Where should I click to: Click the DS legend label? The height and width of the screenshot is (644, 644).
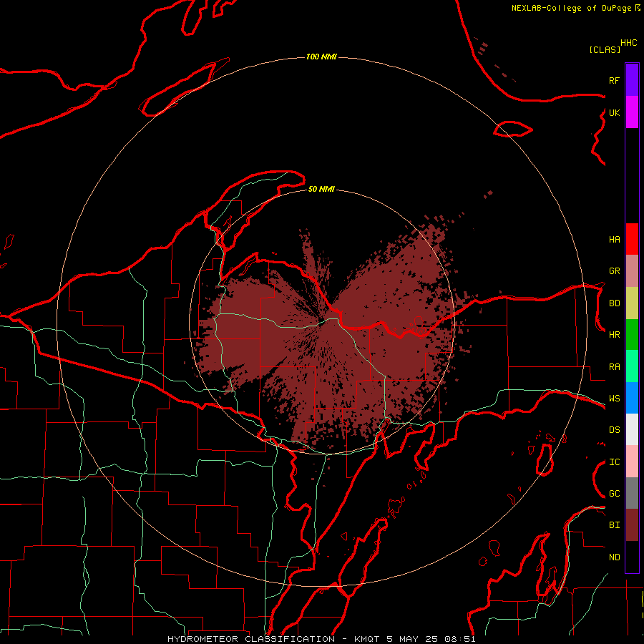coord(615,430)
